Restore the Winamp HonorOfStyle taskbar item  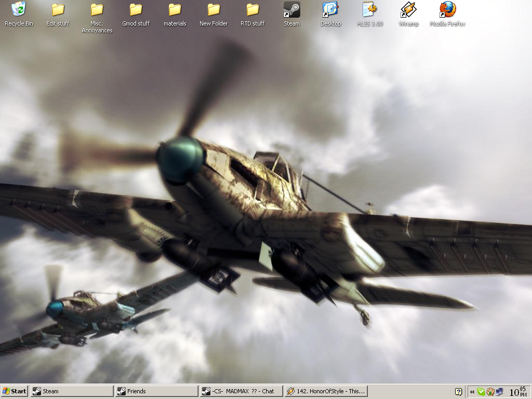(x=326, y=391)
